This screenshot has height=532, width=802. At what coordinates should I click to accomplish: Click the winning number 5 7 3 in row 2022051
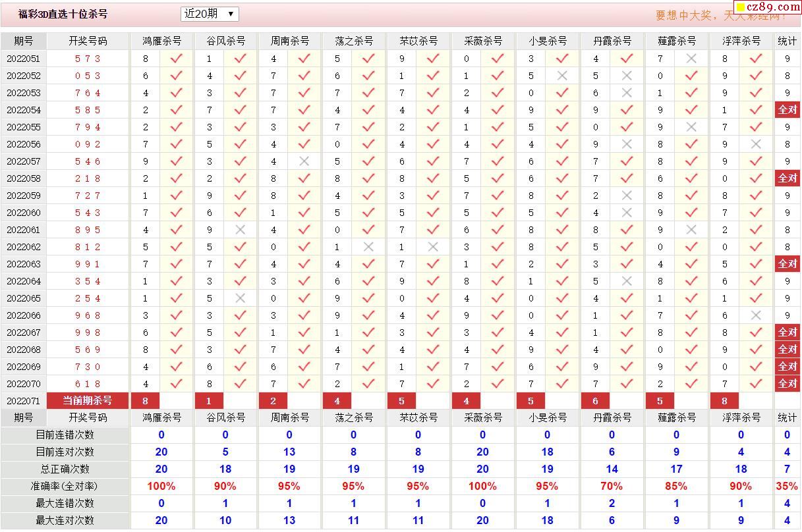click(x=88, y=59)
